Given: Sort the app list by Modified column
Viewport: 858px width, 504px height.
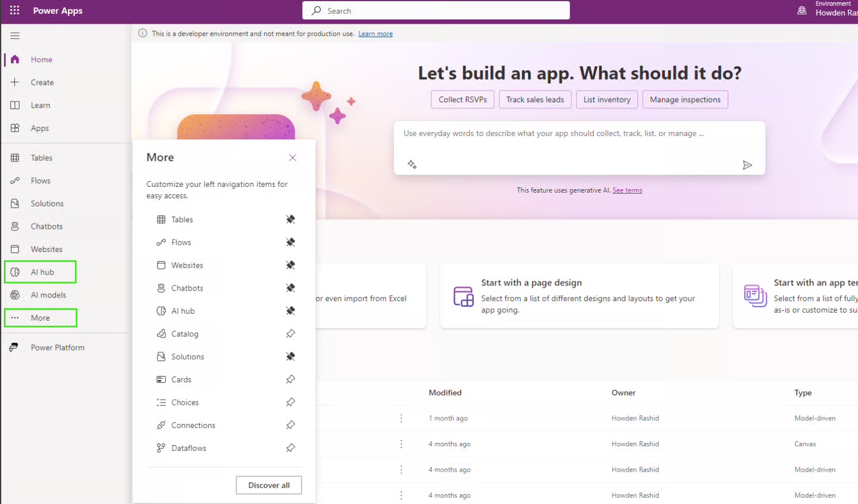Looking at the screenshot, I should [445, 393].
